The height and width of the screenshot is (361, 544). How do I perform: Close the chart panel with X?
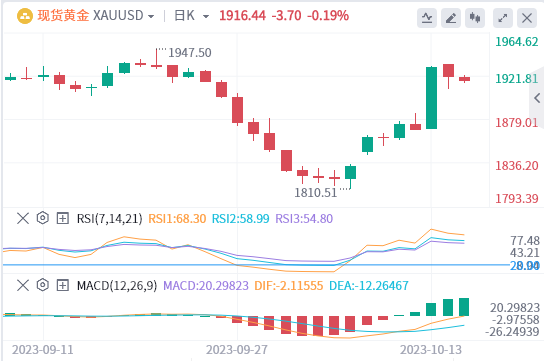tap(527, 18)
